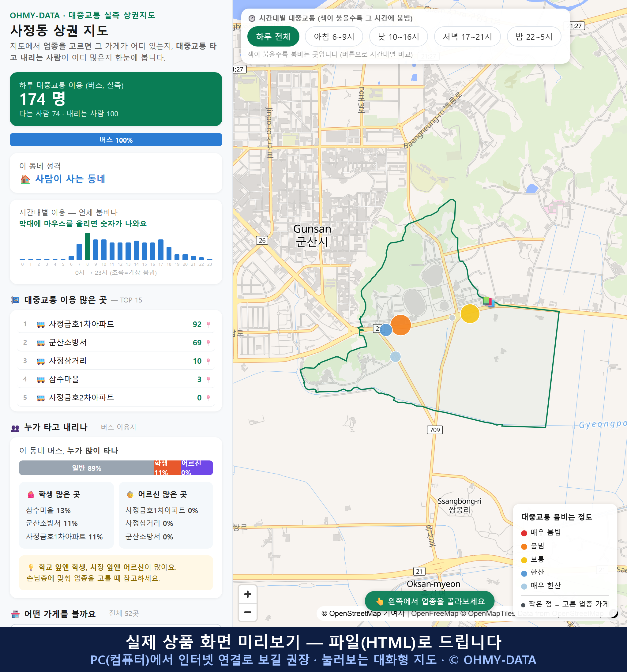Click the elder icon in 어르신 많은 곳
This screenshot has height=672, width=627.
click(x=130, y=494)
